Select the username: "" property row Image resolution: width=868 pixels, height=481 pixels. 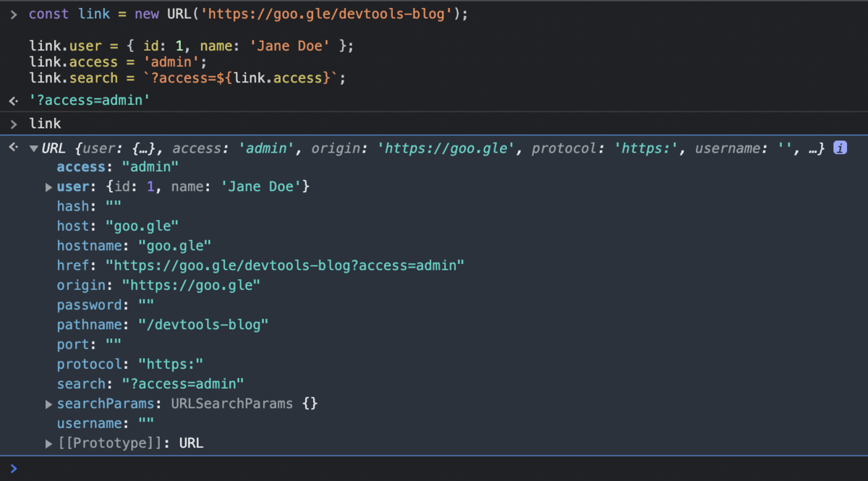(x=106, y=423)
